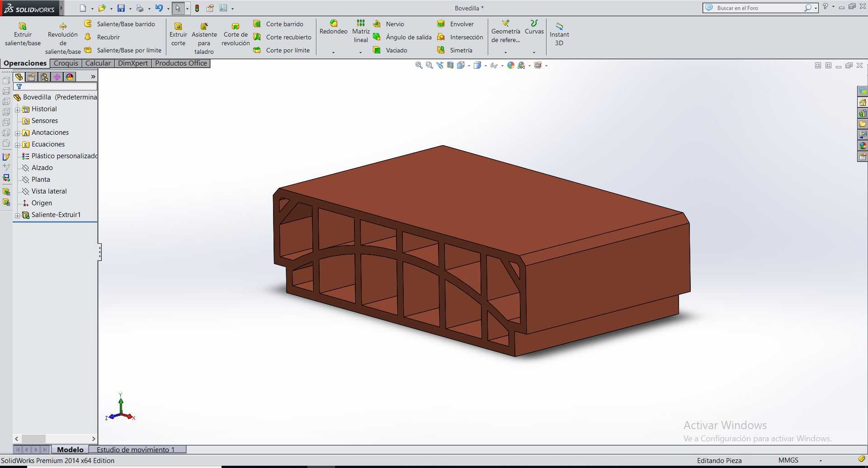
Task: Click Ángulo de salida tool
Action: [402, 37]
